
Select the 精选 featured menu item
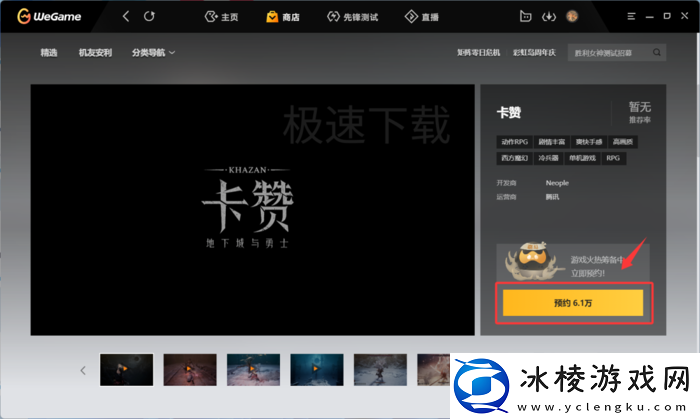(x=49, y=53)
